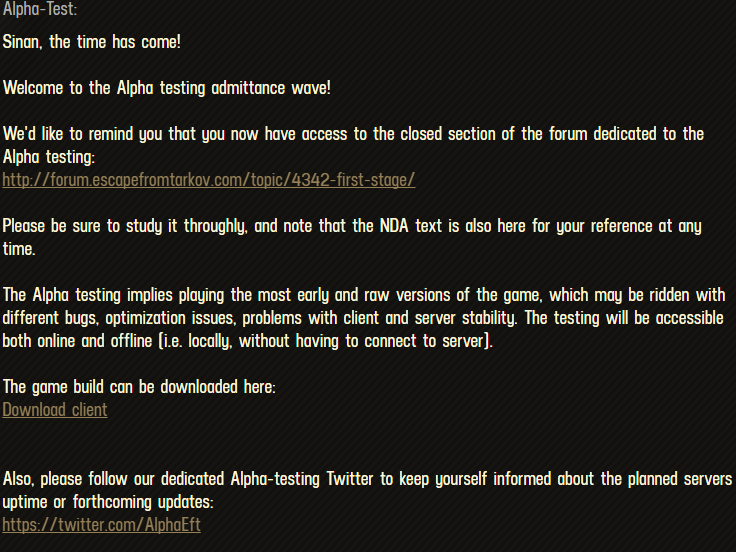
Task: Click the Download client link
Action: click(55, 410)
